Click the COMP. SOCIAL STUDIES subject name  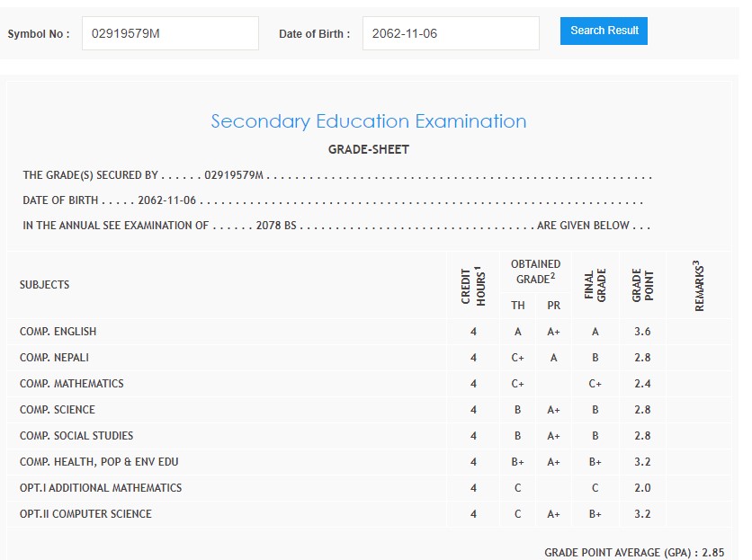coord(76,436)
